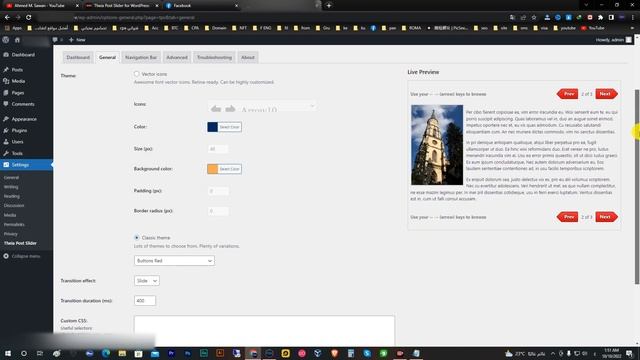Open Theia Post Slider settings link
Screen dimensions: 640x360
pos(20,243)
